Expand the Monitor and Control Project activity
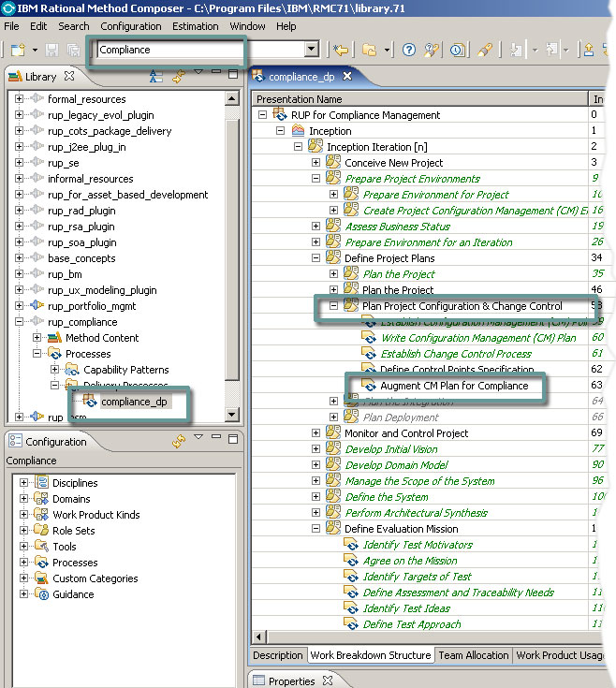616x688 pixels. pos(315,433)
